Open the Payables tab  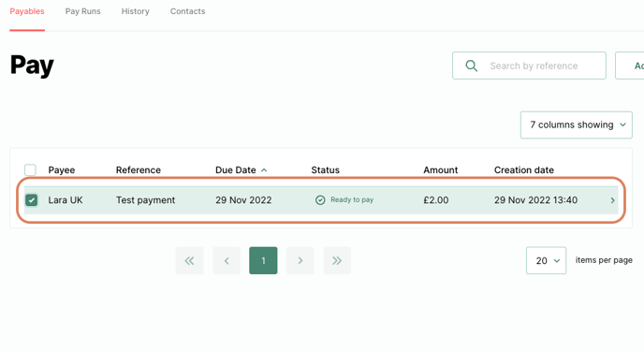27,11
